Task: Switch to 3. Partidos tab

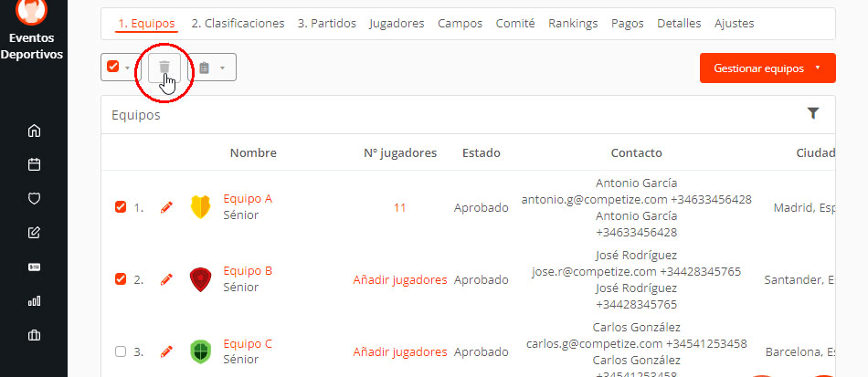Action: [x=326, y=23]
